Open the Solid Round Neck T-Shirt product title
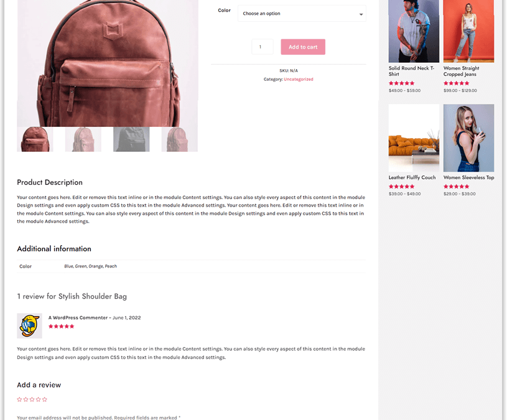 [411, 71]
